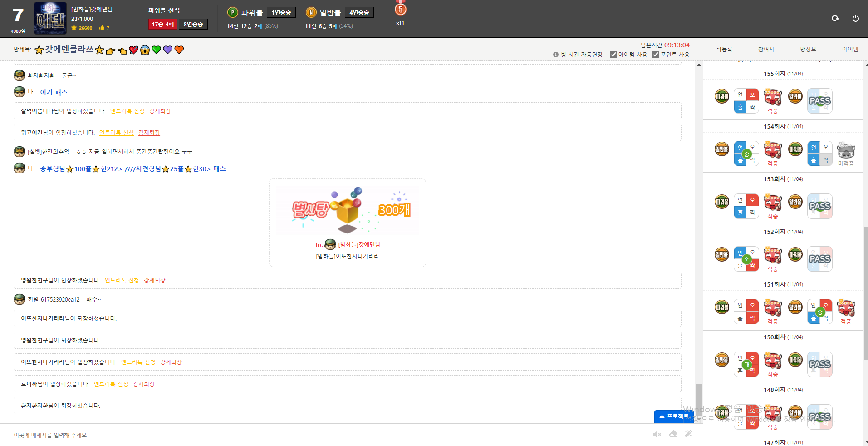Viewport: 868px width, 446px height.
Task: Click the 147회차 (11/04) round header
Action: (x=783, y=442)
